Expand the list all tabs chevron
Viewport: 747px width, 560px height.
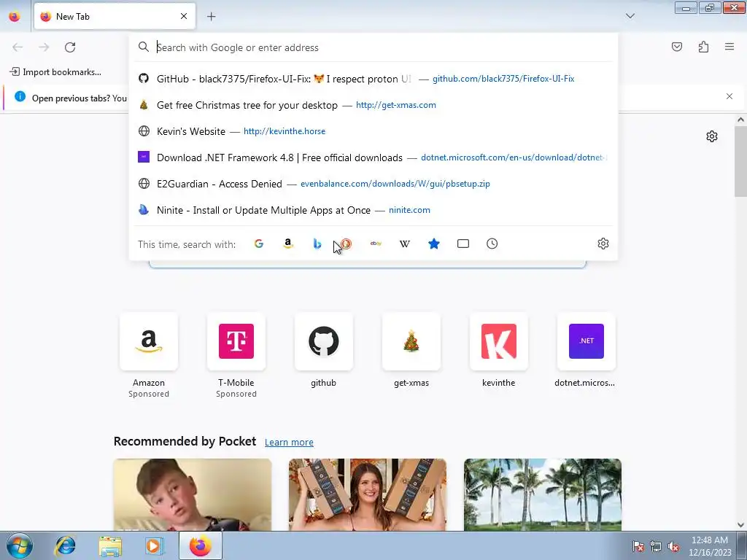click(x=630, y=16)
